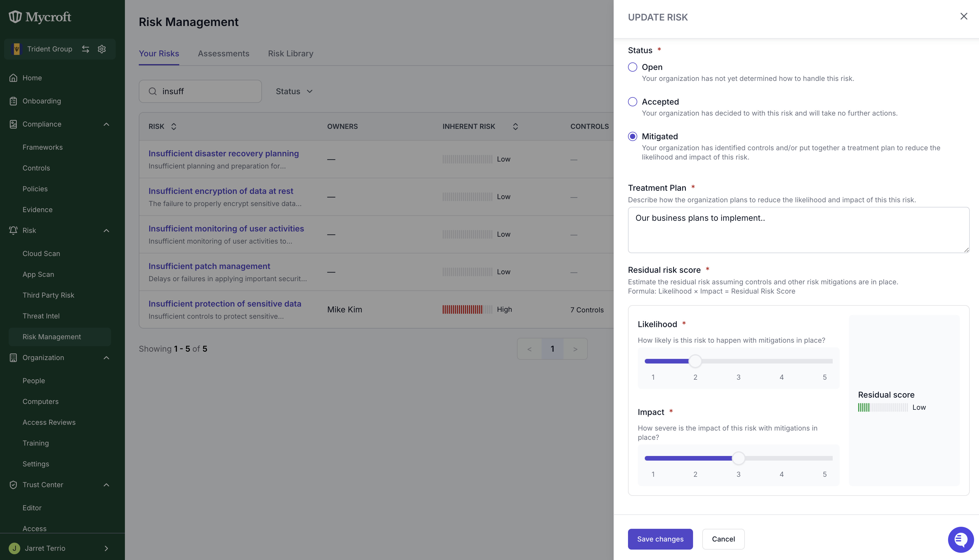Open Computers in the sidebar
This screenshot has height=560, width=979.
[x=40, y=401]
